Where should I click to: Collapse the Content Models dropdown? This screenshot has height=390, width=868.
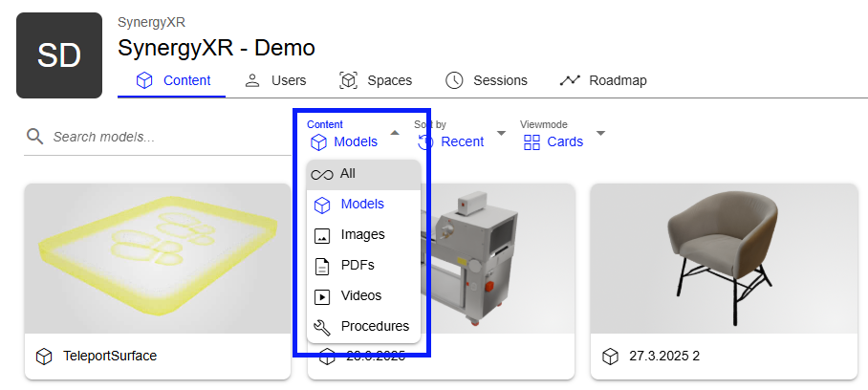click(x=353, y=135)
